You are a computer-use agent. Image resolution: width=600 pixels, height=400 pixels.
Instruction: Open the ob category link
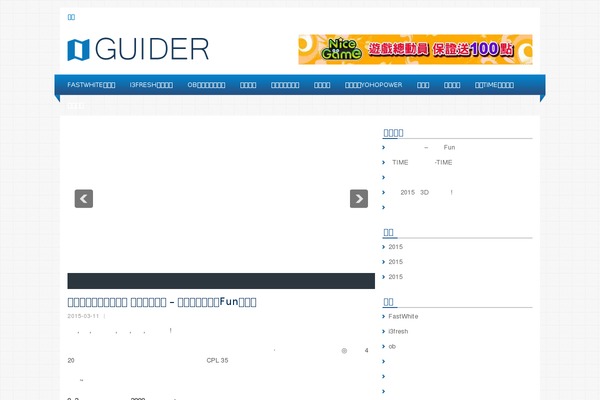[x=392, y=346]
